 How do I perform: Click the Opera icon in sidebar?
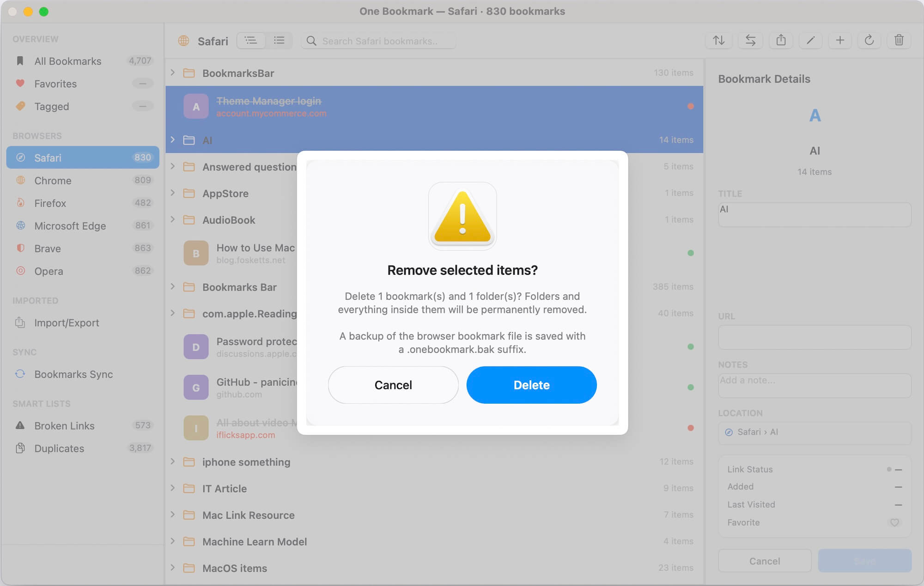tap(20, 271)
